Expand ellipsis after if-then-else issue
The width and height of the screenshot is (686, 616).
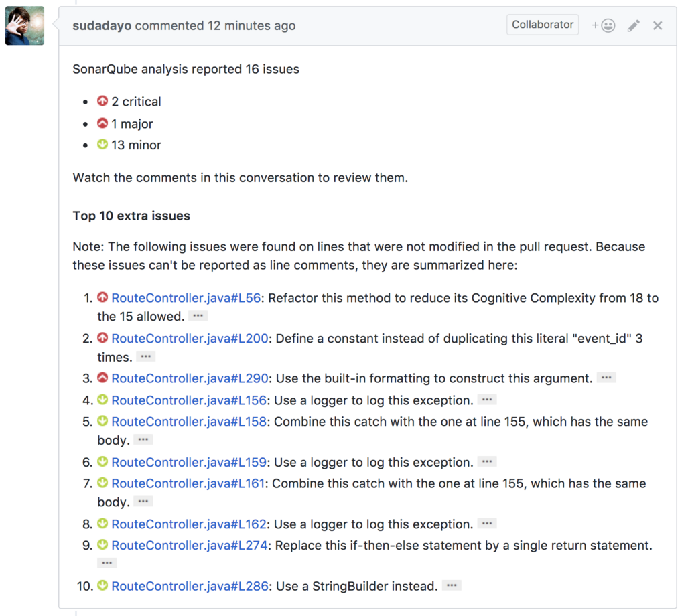[107, 563]
